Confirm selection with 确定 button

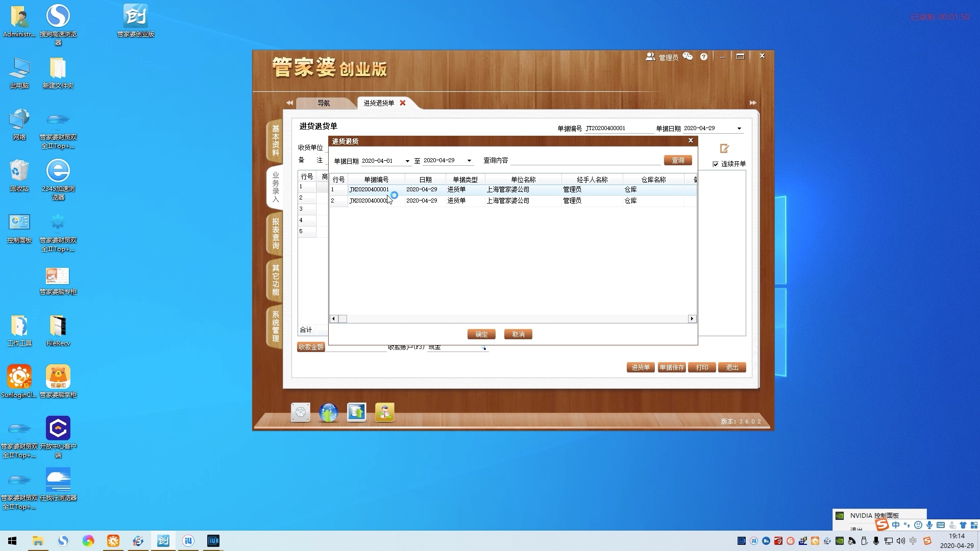[481, 334]
